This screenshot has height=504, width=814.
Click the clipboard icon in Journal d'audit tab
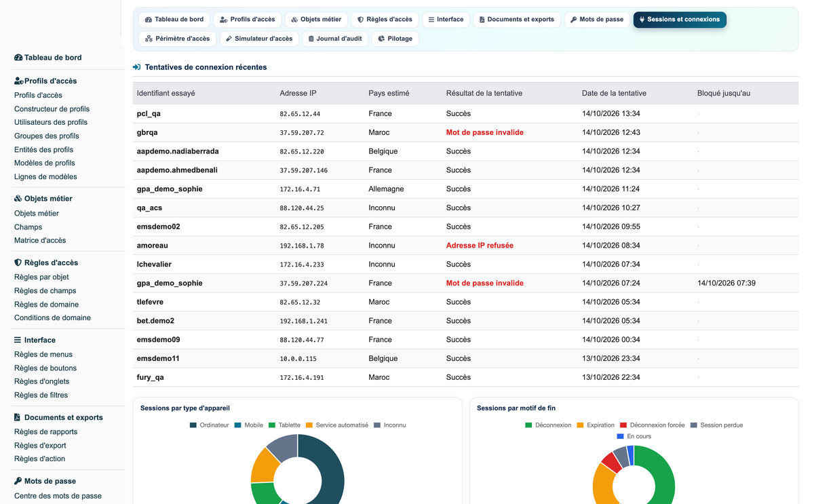coord(311,39)
